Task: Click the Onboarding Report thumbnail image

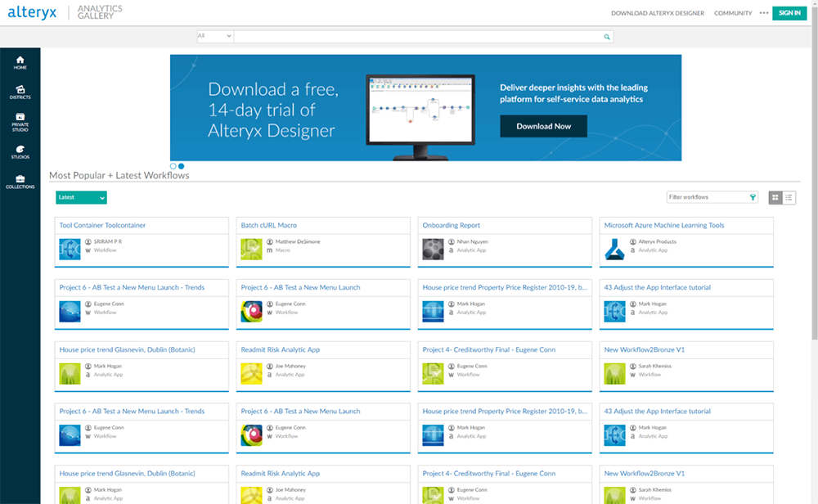Action: (x=433, y=247)
